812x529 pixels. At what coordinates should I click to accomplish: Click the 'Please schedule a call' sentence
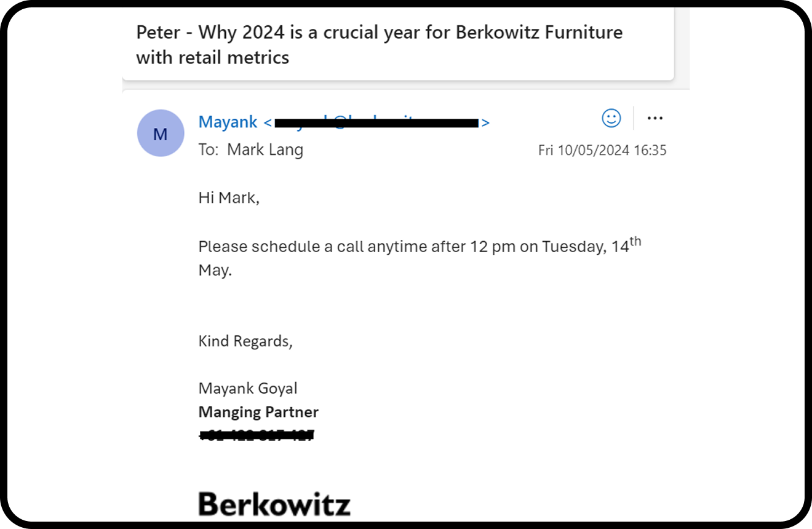point(420,258)
